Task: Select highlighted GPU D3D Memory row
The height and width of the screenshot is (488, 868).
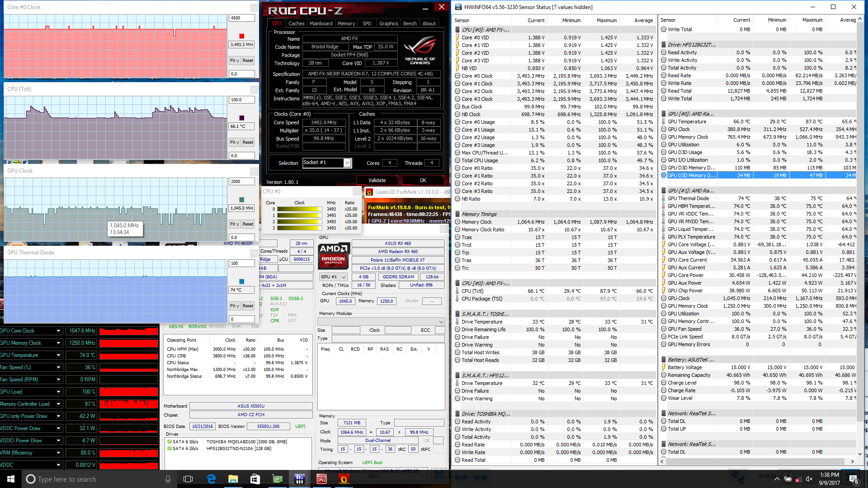Action: pos(758,175)
